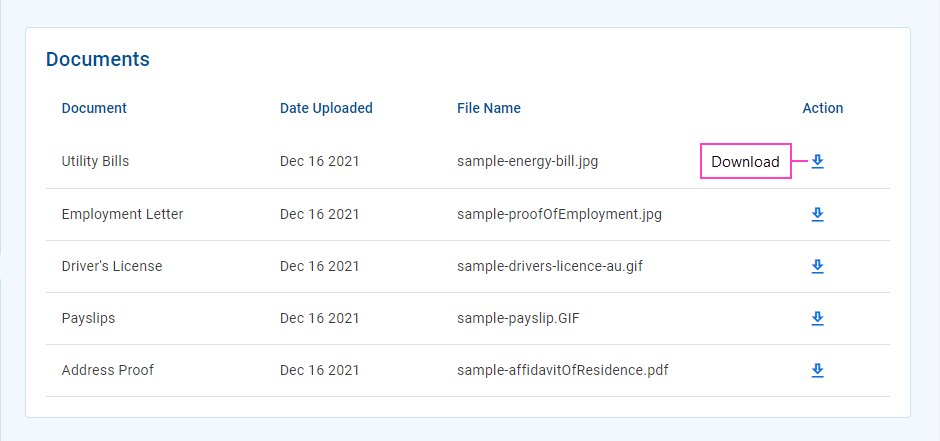
Task: Select the sample-payslip.GIF file name
Action: point(518,318)
